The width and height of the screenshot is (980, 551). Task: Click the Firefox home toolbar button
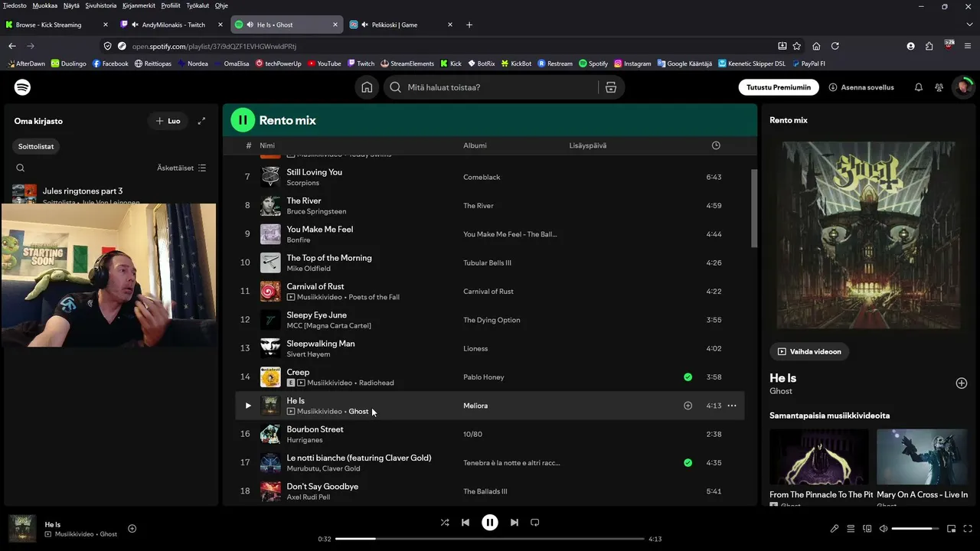(x=816, y=46)
